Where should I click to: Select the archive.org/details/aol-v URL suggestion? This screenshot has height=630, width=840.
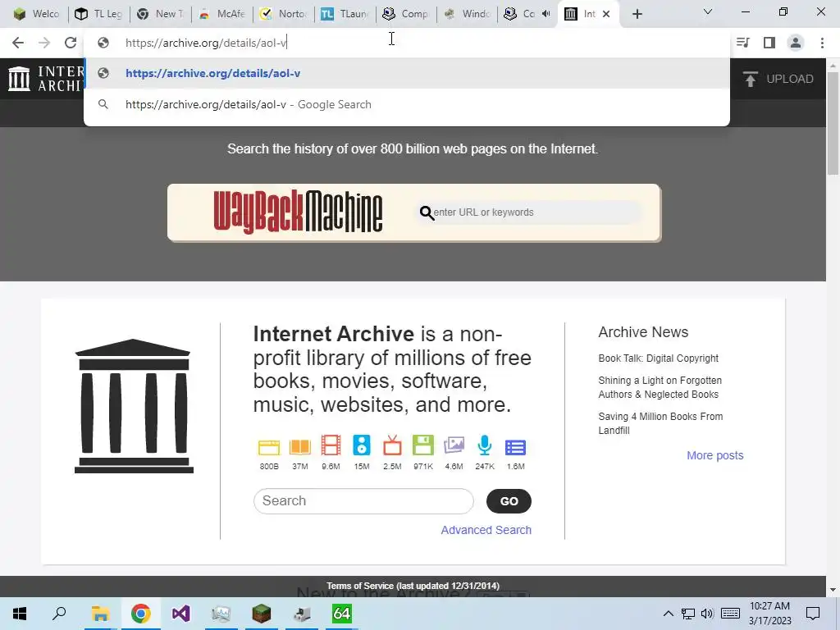pos(407,73)
